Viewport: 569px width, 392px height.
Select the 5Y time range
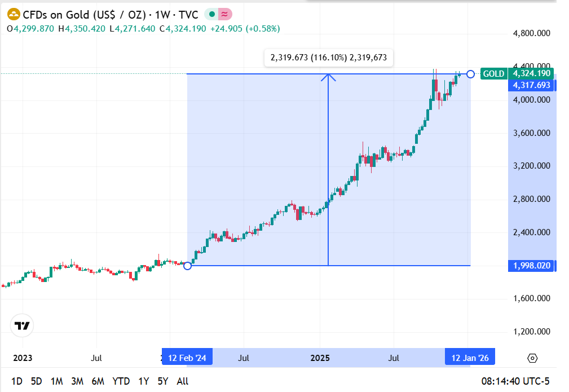(x=163, y=381)
